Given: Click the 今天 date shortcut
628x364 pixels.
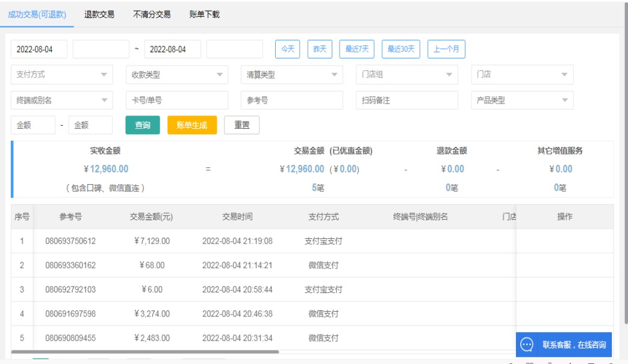Looking at the screenshot, I should 288,49.
